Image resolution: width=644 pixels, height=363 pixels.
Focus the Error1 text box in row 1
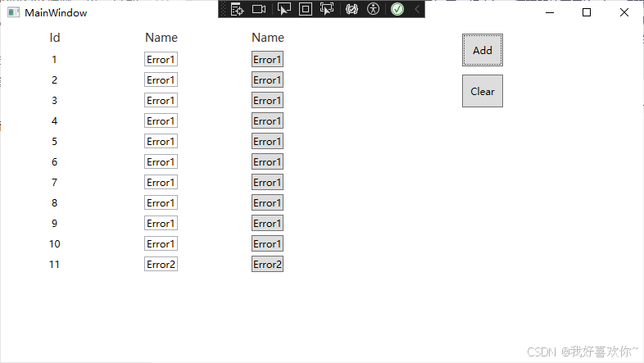[x=161, y=60]
